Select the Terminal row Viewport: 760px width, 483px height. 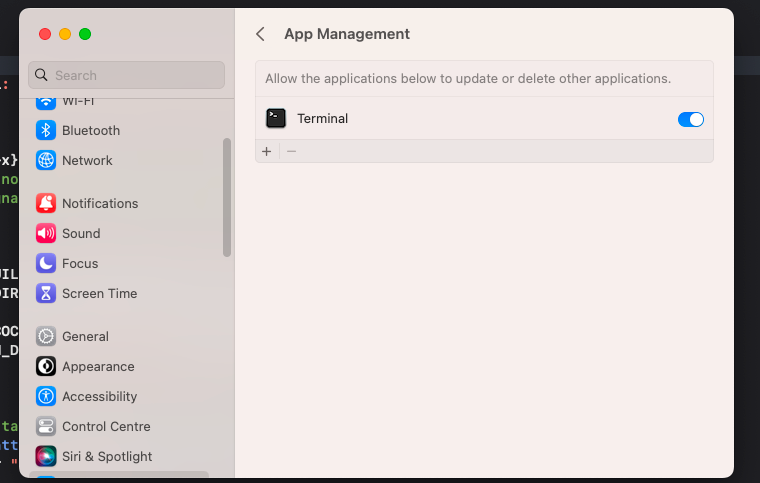click(484, 118)
